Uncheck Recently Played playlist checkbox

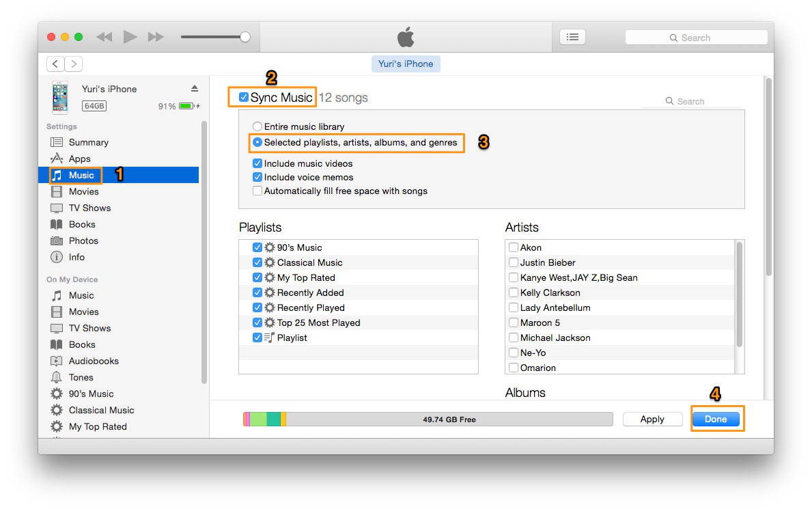click(257, 307)
